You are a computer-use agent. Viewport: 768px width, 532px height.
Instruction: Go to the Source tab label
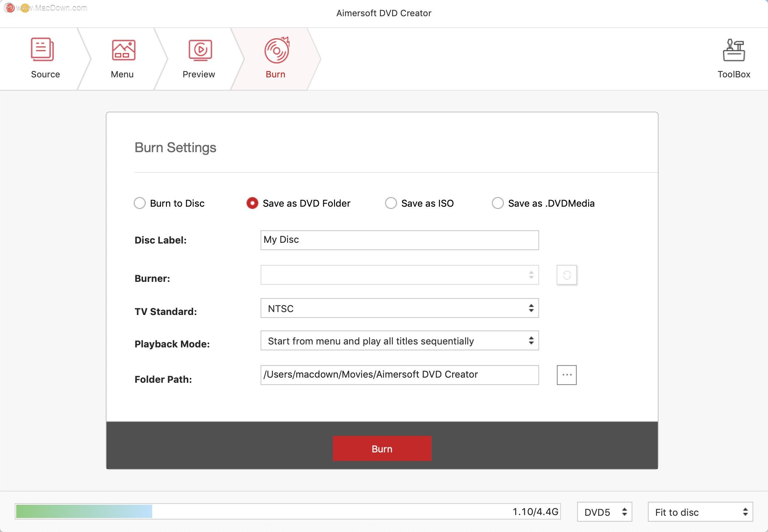45,74
